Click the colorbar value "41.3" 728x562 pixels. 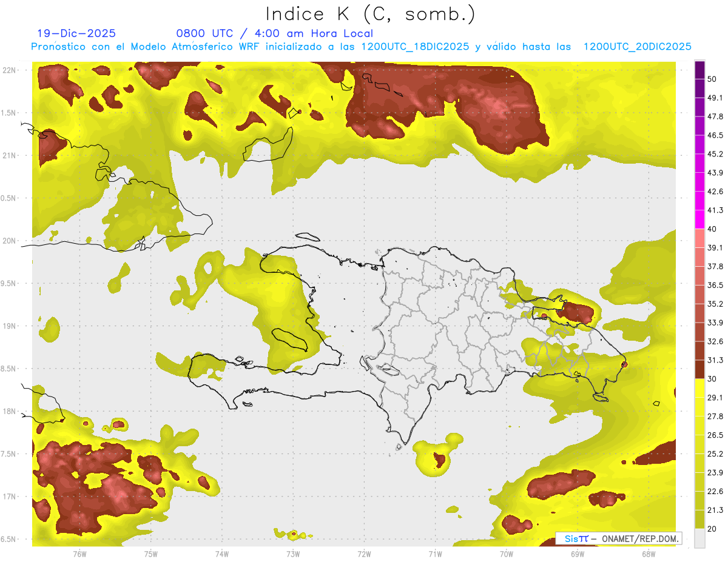coord(716,210)
